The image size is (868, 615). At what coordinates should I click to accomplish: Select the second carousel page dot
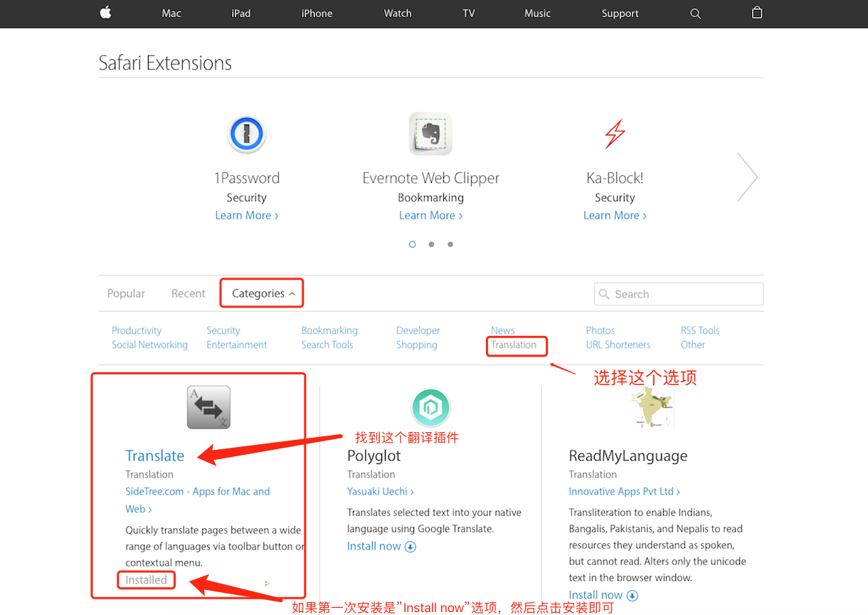click(x=431, y=244)
